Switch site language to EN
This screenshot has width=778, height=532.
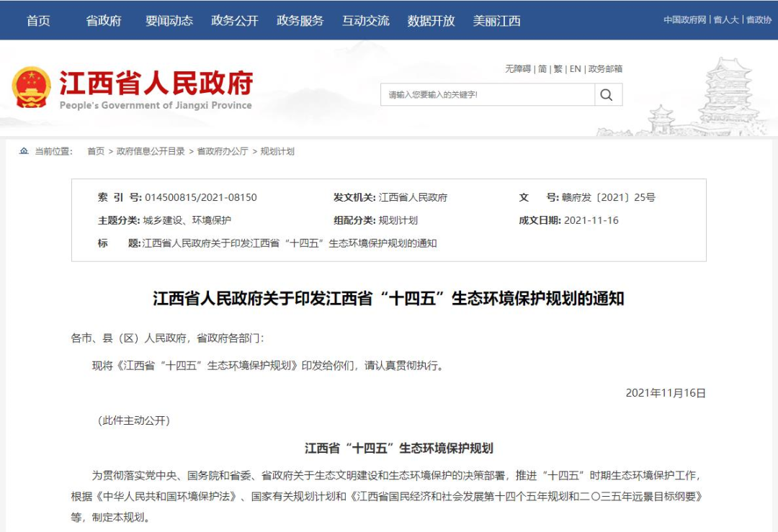pos(575,68)
